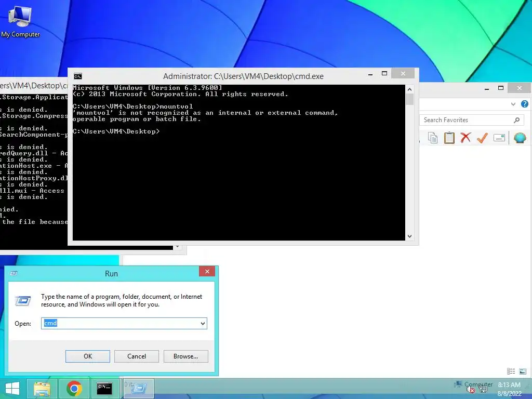
Task: Switch to Command Prompt taskbar button
Action: click(x=104, y=388)
